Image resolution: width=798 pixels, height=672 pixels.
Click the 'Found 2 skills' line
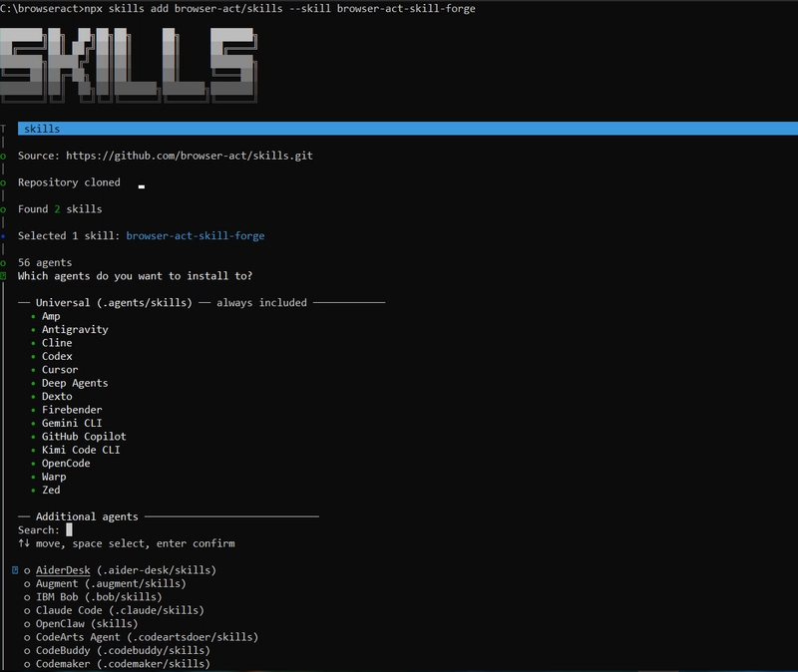(60, 209)
